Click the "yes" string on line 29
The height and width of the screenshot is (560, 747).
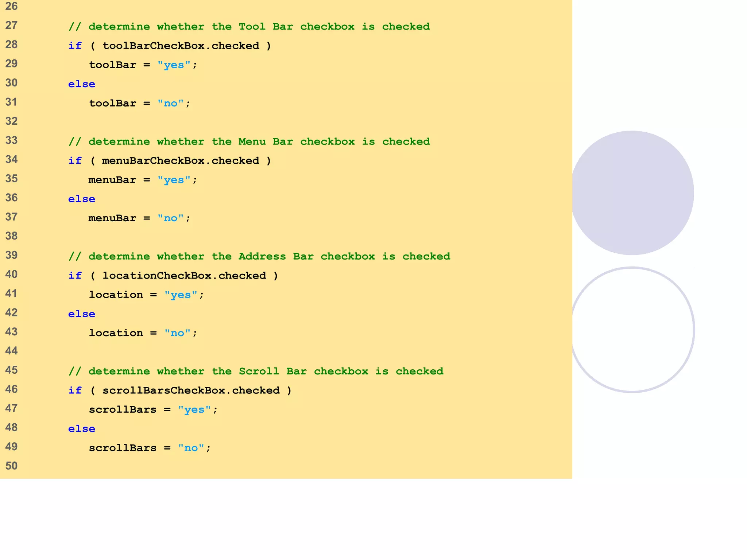click(174, 65)
